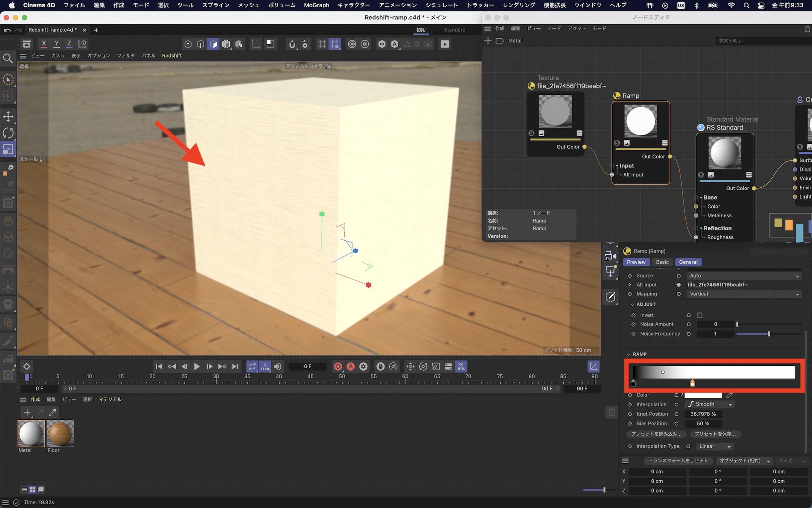812x508 pixels.
Task: Click the orange knot on the ramp gradient
Action: pos(692,383)
